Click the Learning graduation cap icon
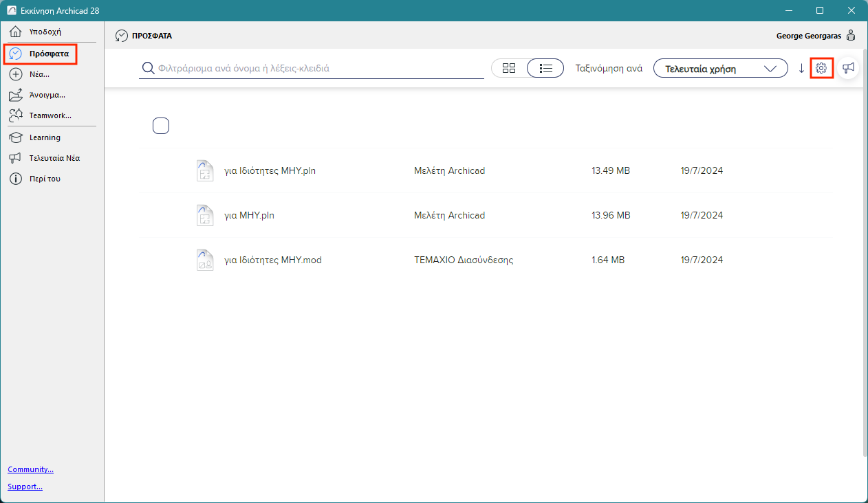Image resolution: width=868 pixels, height=503 pixels. [16, 137]
